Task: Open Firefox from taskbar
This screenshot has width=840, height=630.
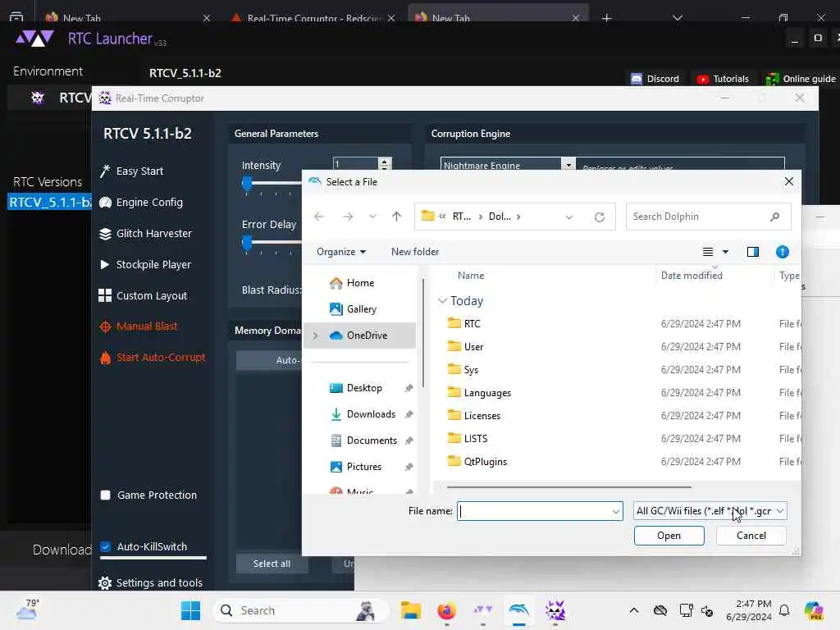Action: point(446,610)
